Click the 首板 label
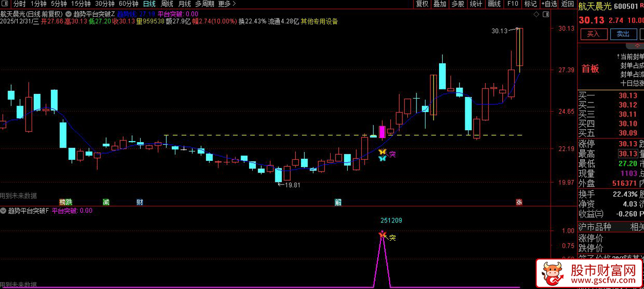The height and width of the screenshot is (289, 644). 590,69
